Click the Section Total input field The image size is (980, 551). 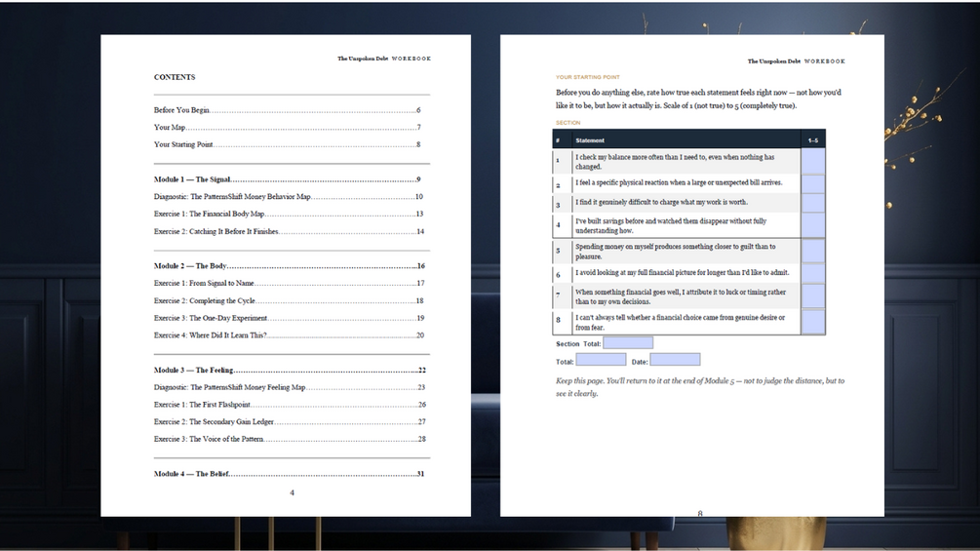(628, 343)
